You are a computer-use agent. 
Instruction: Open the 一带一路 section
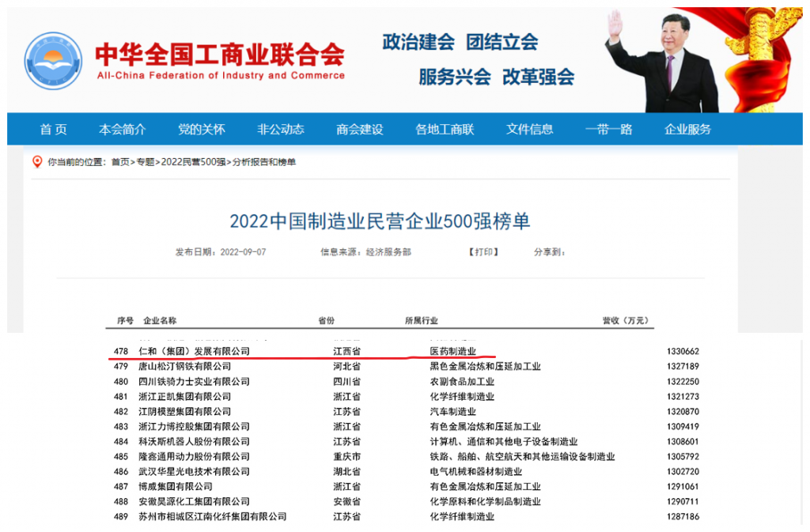pyautogui.click(x=609, y=129)
